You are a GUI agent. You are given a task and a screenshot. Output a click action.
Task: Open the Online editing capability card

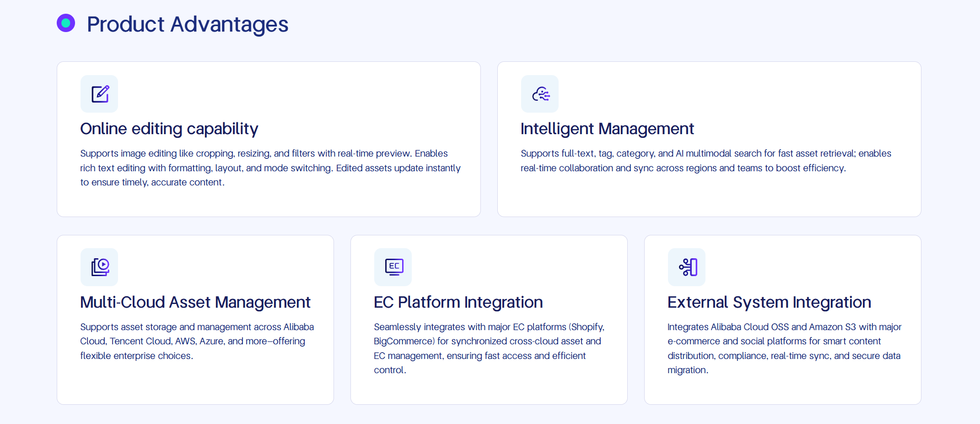[269, 139]
